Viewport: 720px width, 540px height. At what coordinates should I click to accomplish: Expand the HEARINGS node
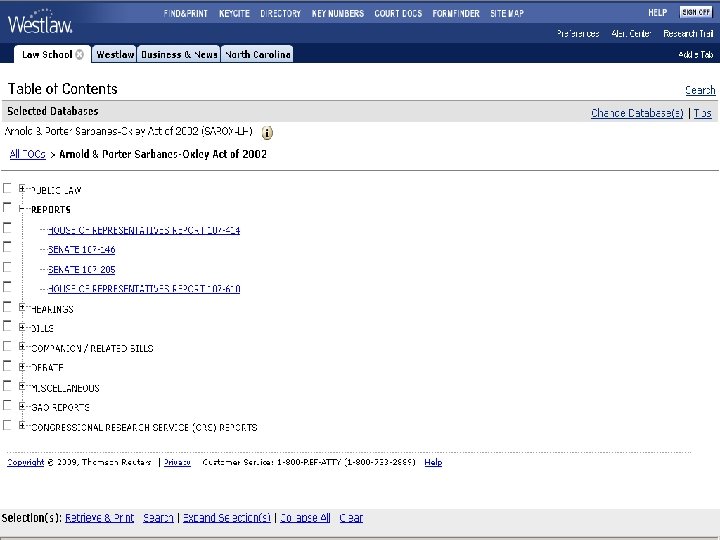pos(22,307)
